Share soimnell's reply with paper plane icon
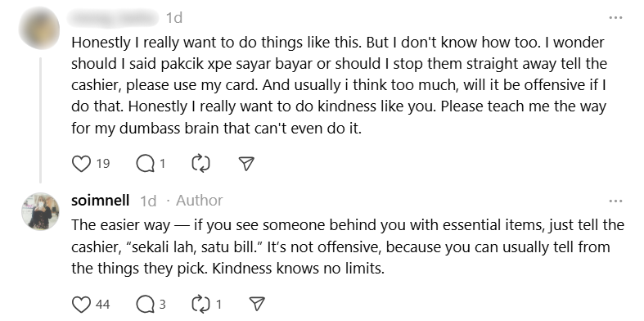 tap(257, 305)
